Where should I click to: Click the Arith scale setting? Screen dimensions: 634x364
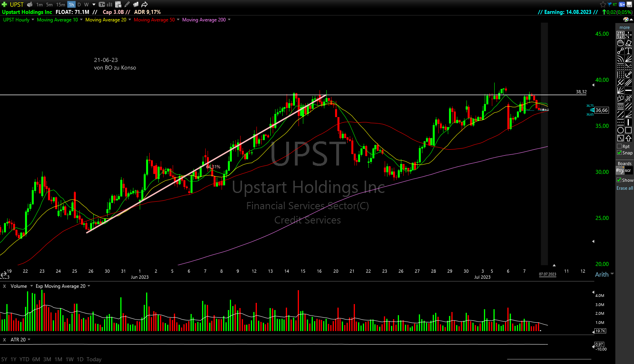tap(602, 274)
